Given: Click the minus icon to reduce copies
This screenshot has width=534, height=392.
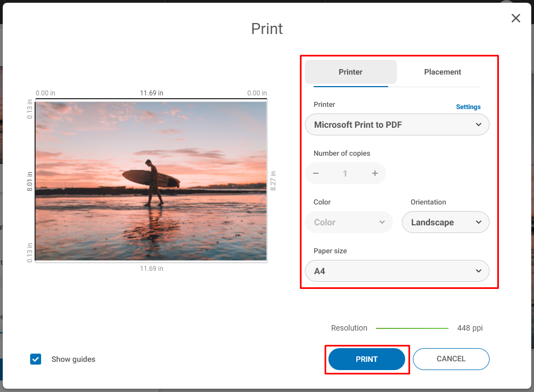Looking at the screenshot, I should (x=316, y=173).
